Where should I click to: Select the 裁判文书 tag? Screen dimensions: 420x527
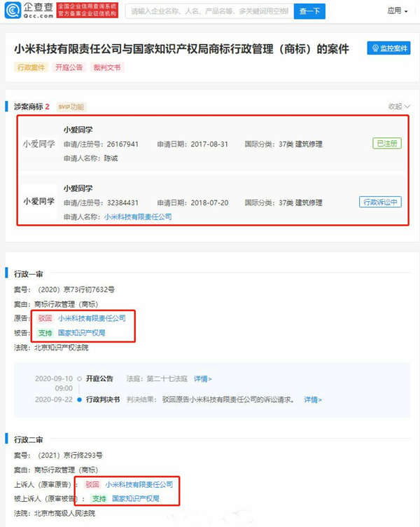coord(107,67)
